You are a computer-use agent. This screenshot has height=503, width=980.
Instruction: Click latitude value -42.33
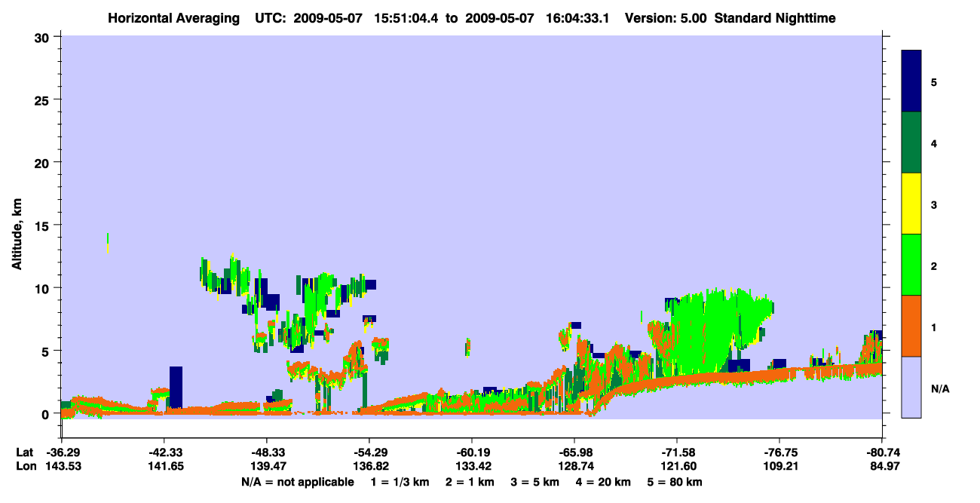click(x=164, y=452)
